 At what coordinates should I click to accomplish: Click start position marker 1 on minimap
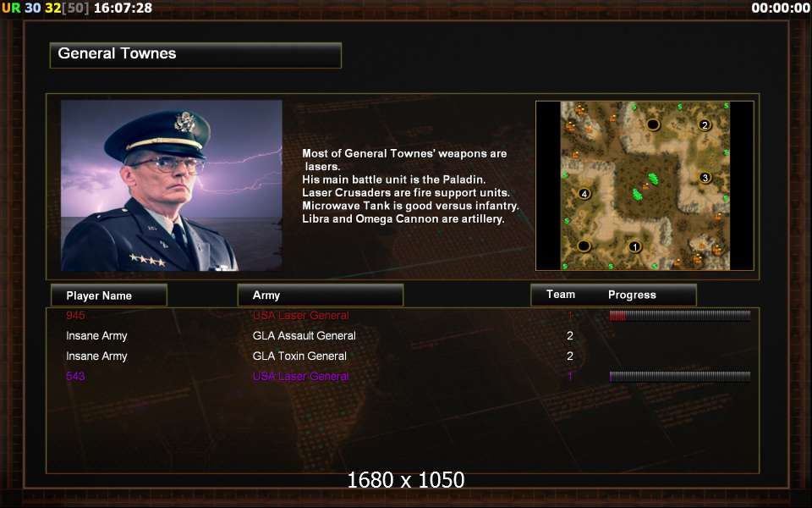pyautogui.click(x=635, y=246)
